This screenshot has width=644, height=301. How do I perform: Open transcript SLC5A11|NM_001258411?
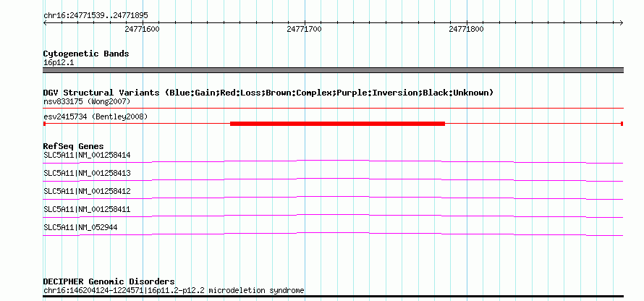(x=87, y=209)
